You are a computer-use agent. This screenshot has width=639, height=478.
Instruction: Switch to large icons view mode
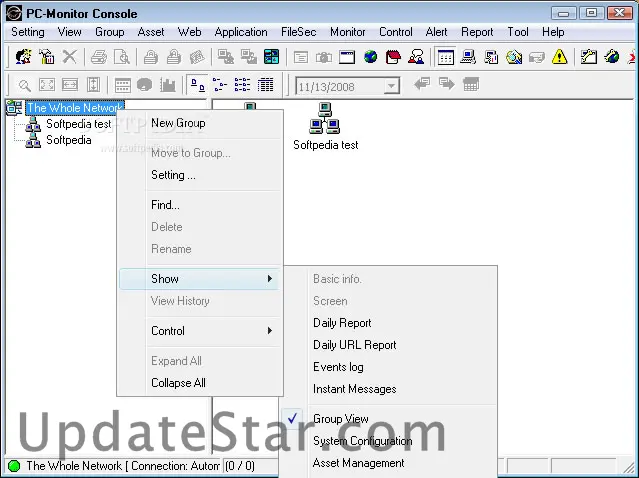coord(198,85)
